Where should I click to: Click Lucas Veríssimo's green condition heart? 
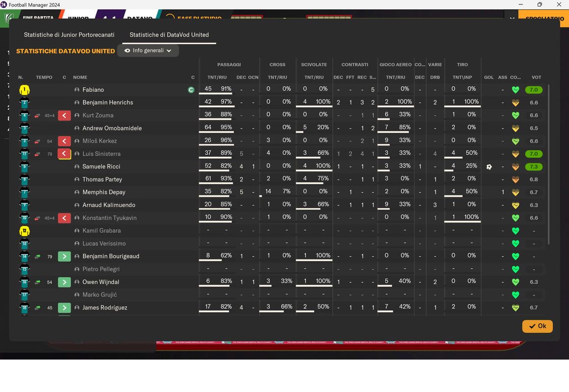coord(515,244)
